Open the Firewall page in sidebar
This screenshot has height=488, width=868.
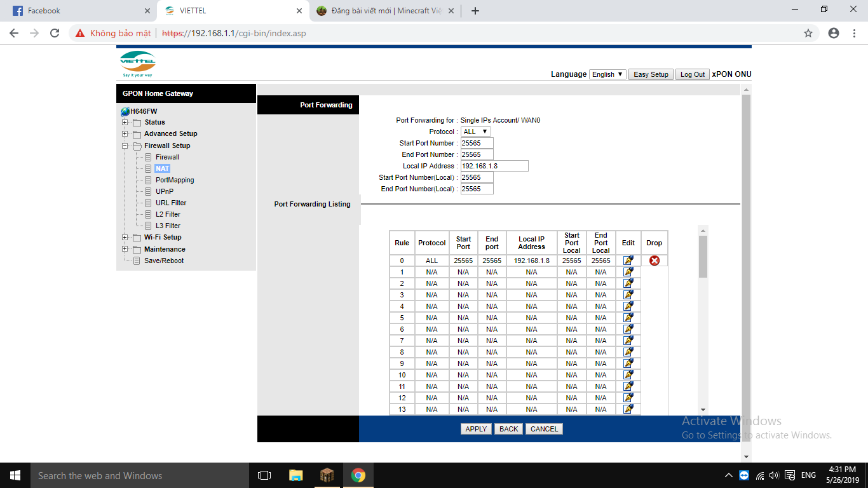[x=167, y=157]
